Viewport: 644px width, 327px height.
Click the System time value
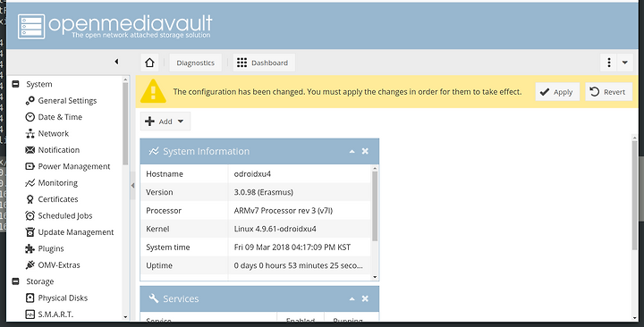(292, 247)
